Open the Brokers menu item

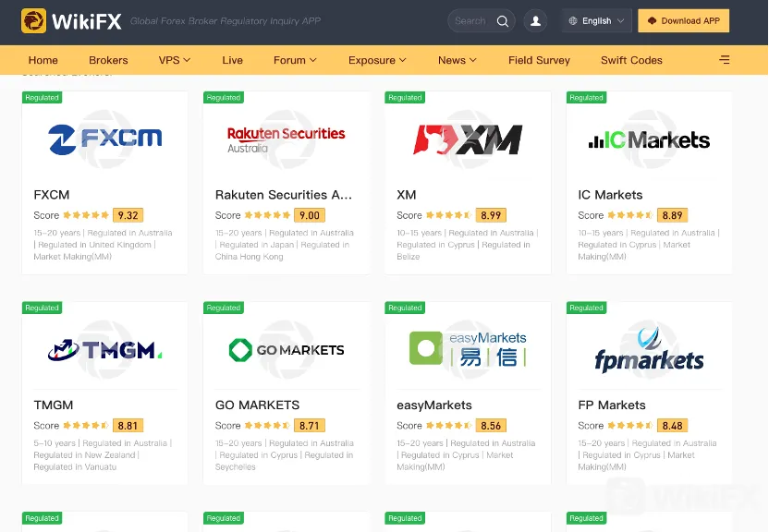click(108, 60)
